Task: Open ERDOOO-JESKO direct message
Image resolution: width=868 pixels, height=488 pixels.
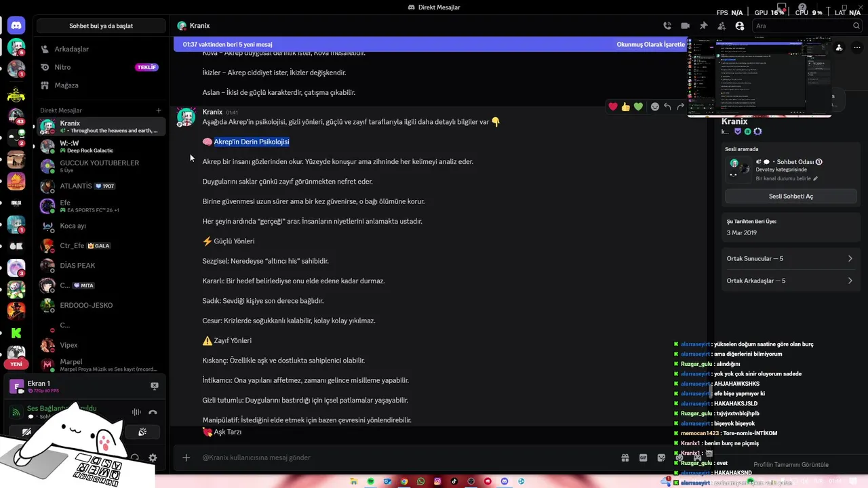Action: 101,305
